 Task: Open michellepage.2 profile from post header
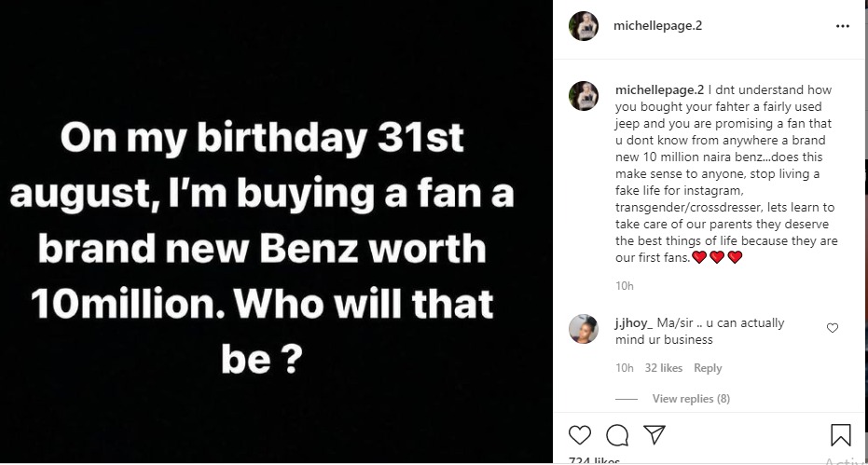point(657,26)
